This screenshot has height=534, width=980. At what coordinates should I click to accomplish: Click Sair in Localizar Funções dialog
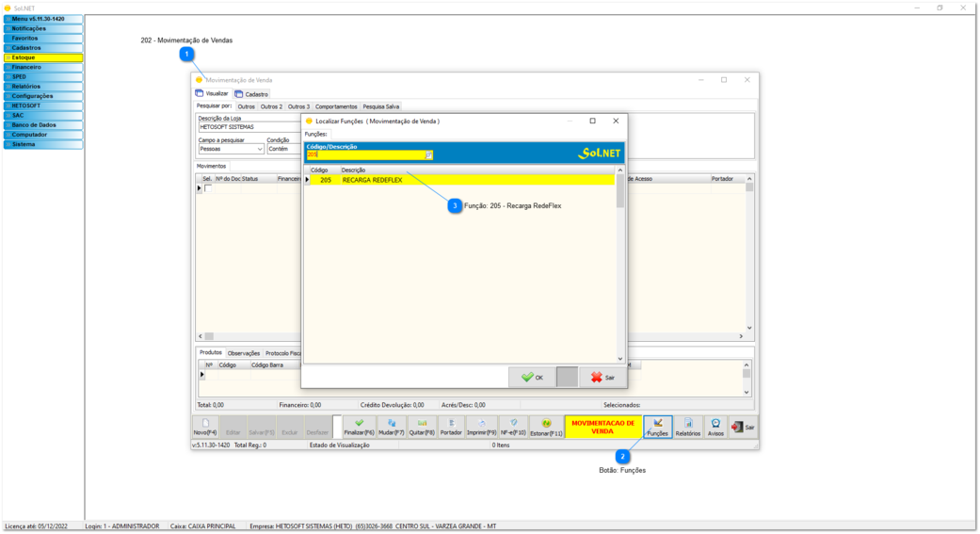(x=603, y=377)
